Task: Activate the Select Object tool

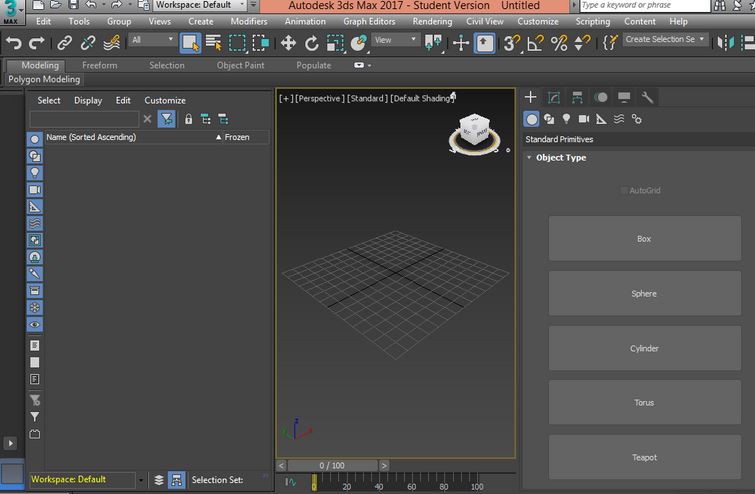Action: pyautogui.click(x=190, y=43)
